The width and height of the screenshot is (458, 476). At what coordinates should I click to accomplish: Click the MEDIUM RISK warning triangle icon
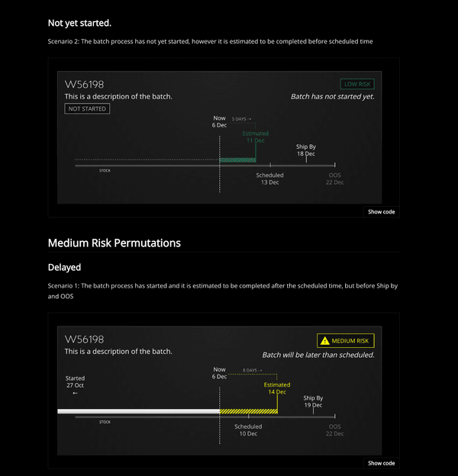[x=324, y=341]
